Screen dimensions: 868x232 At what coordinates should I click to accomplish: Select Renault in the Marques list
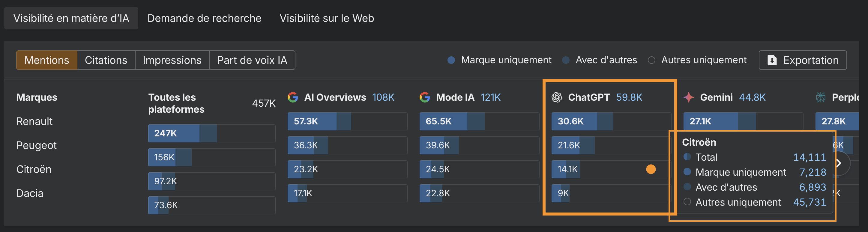pos(34,121)
